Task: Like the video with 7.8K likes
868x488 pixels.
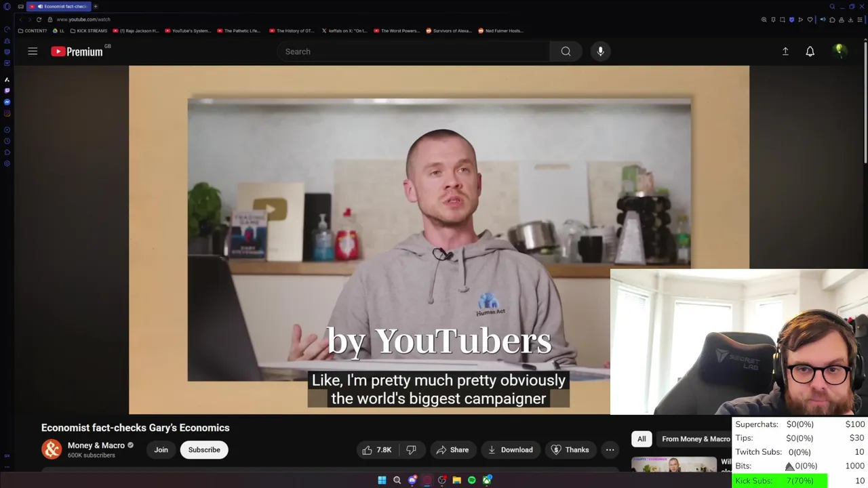Action: click(x=376, y=450)
